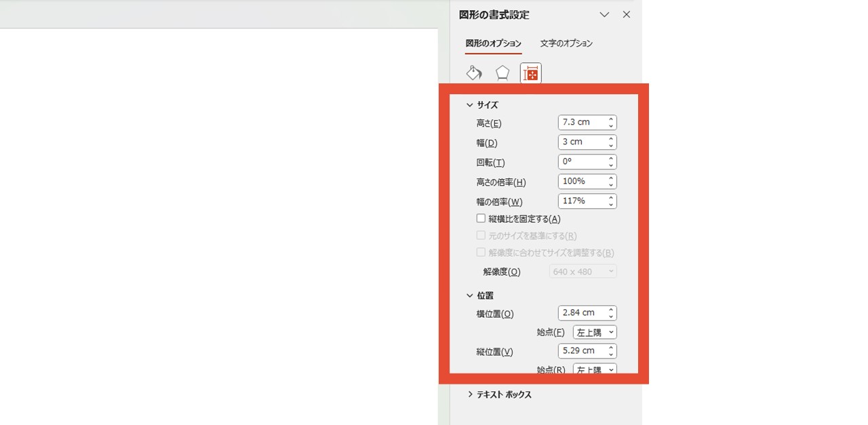Adjust 横位置(O) using its spinner arrows
The image size is (868, 425).
point(611,313)
